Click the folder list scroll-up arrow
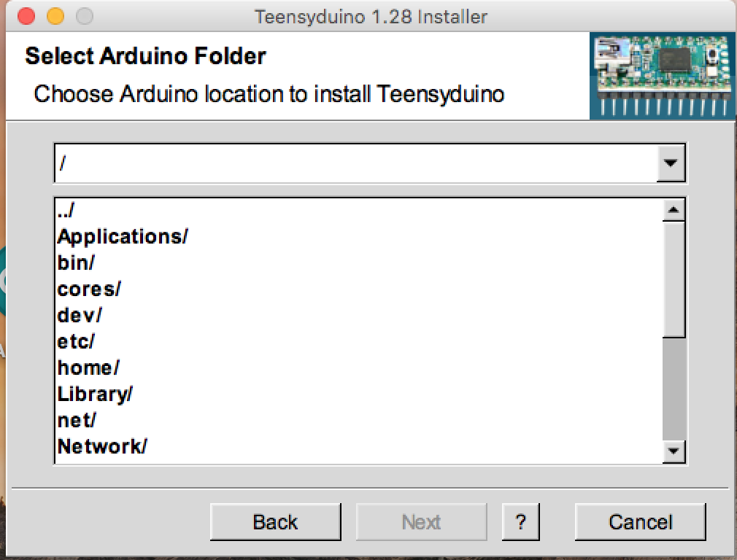 point(674,210)
